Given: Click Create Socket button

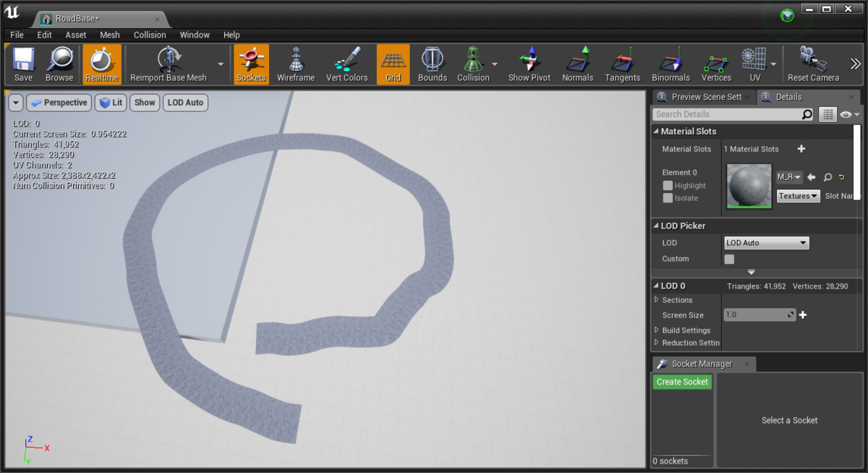Looking at the screenshot, I should pyautogui.click(x=682, y=382).
